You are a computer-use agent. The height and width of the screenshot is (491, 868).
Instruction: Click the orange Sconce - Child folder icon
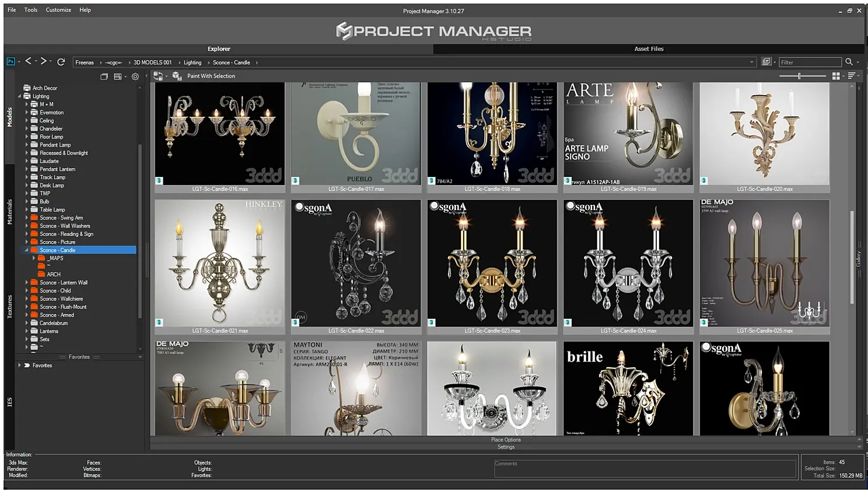click(34, 291)
